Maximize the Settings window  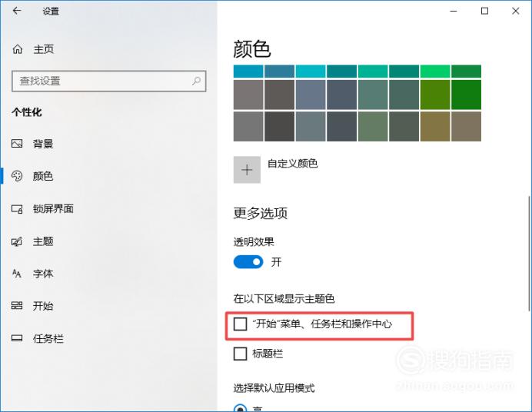[x=485, y=12]
